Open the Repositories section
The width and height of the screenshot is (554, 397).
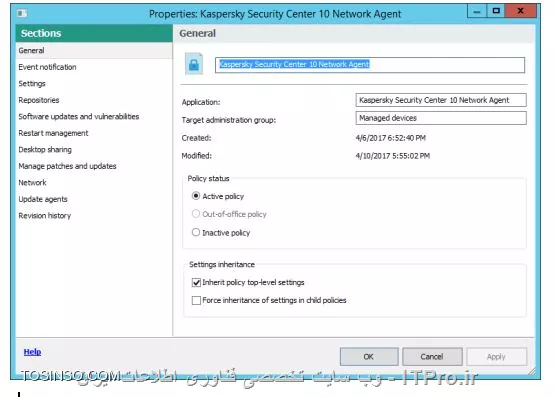coord(94,100)
